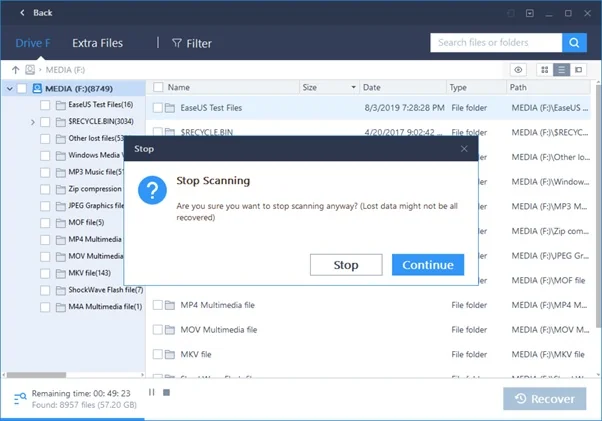Collapse the MEDIA (F:) tree node
The width and height of the screenshot is (602, 421).
10,88
